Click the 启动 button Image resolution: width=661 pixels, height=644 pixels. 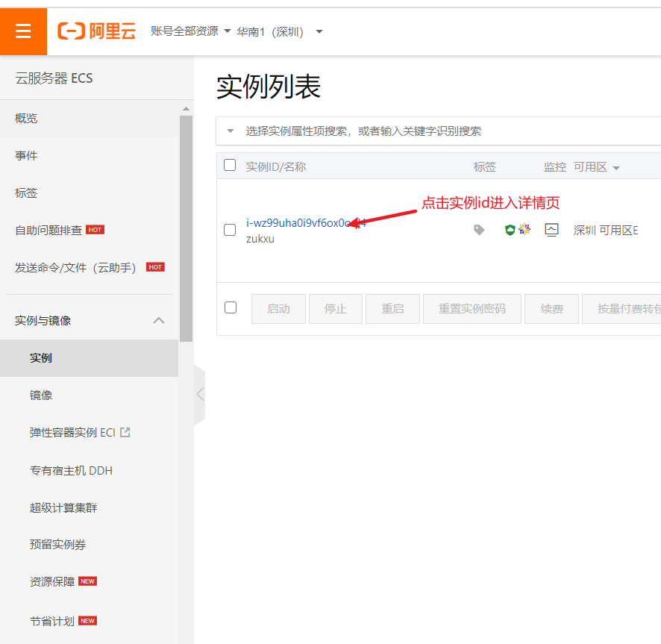pyautogui.click(x=278, y=309)
